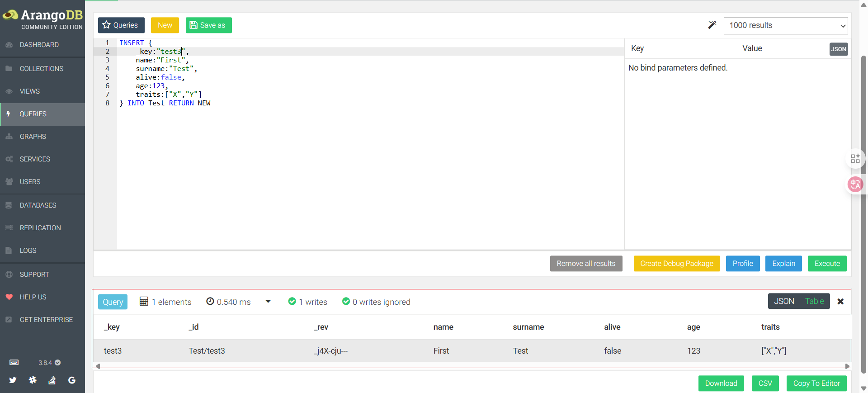The image size is (868, 393).
Task: Open the saved Queries list
Action: pos(121,25)
